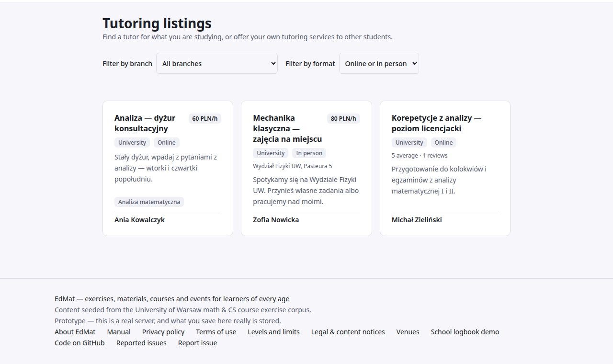Click the Online tag on Ania Kowalczyk's card
Viewport: 613px width, 364px height.
[x=167, y=142]
